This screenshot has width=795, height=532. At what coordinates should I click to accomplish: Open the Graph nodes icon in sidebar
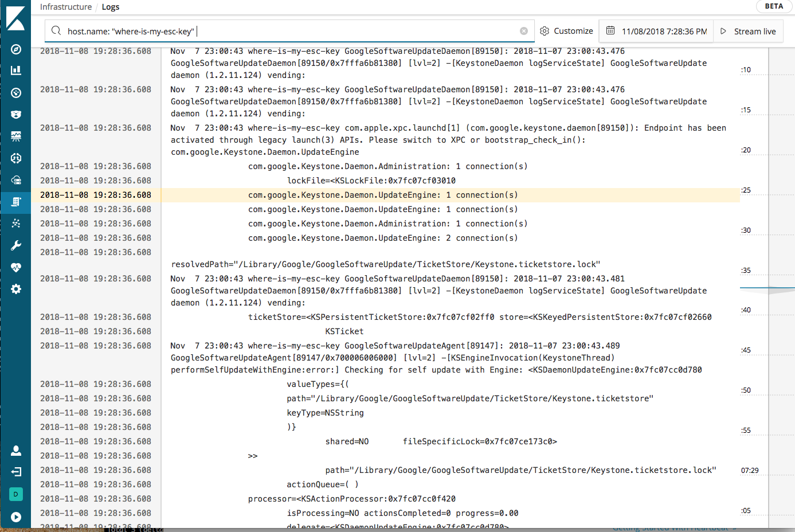point(16,224)
